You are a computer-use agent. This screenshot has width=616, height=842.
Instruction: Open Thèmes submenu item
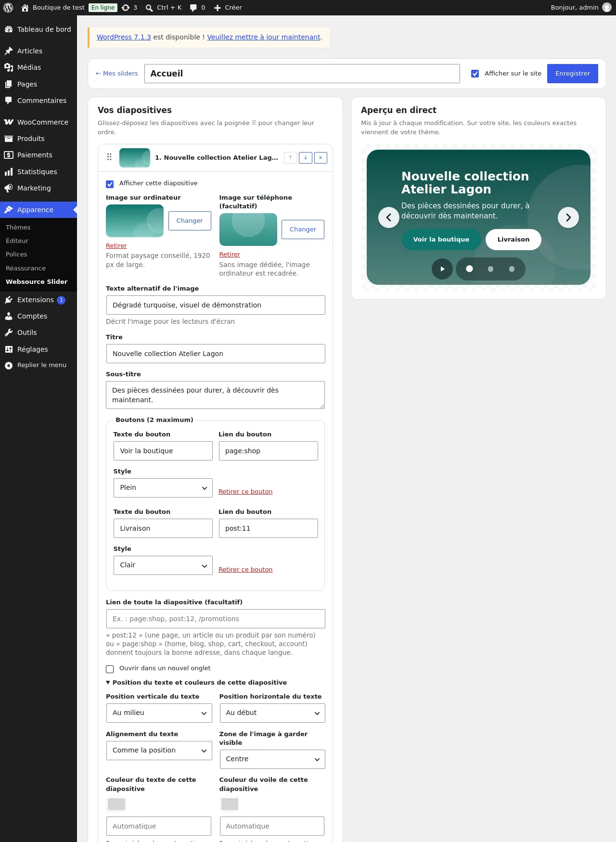[18, 227]
